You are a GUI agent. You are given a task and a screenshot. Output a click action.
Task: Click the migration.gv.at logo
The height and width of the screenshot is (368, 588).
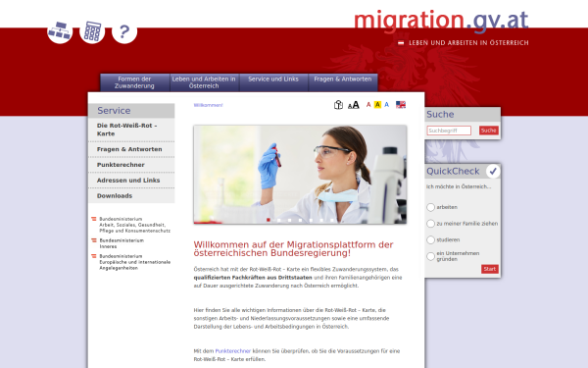441,21
